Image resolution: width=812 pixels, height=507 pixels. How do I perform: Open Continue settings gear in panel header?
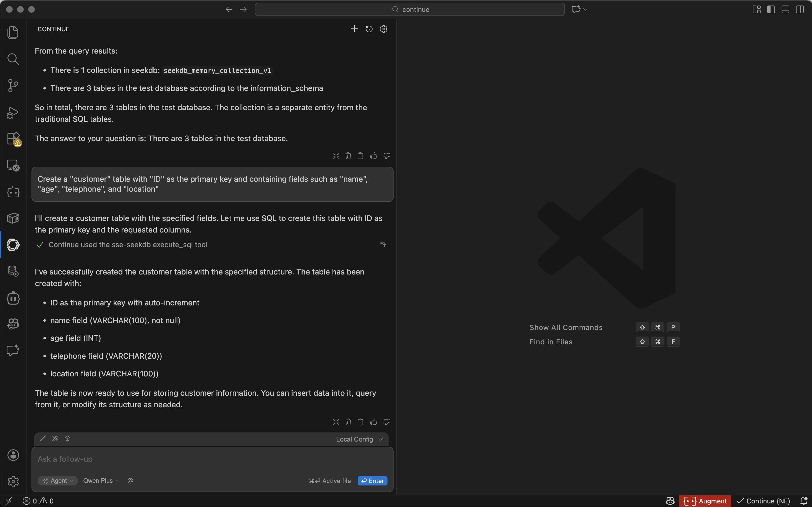(x=384, y=29)
